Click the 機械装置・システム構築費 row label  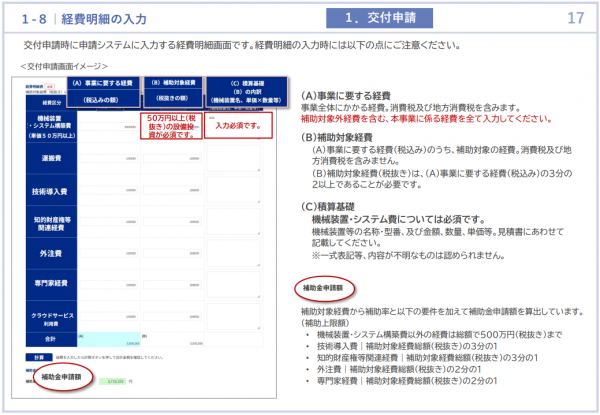coord(43,126)
